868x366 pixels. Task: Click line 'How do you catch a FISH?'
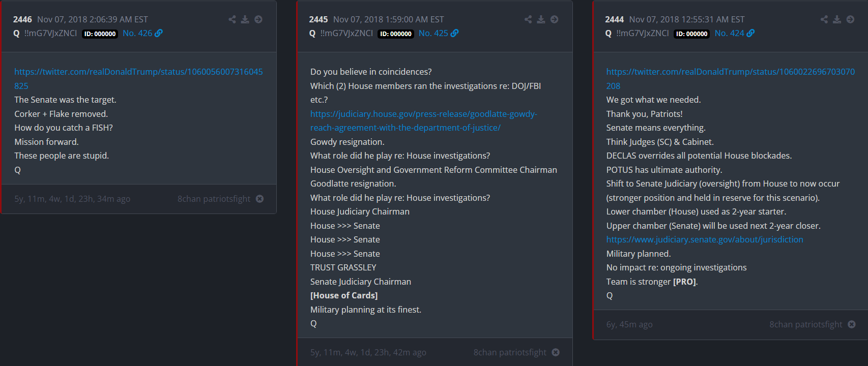coord(64,128)
